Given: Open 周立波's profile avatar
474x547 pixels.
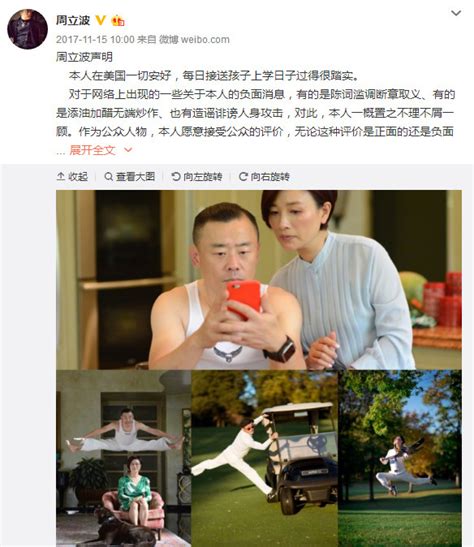Looking at the screenshot, I should (27, 29).
